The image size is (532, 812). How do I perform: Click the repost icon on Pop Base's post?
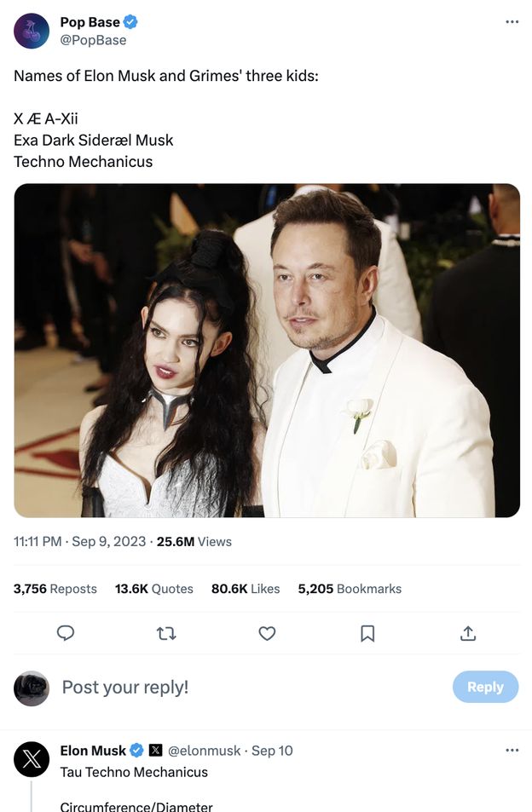pyautogui.click(x=166, y=633)
